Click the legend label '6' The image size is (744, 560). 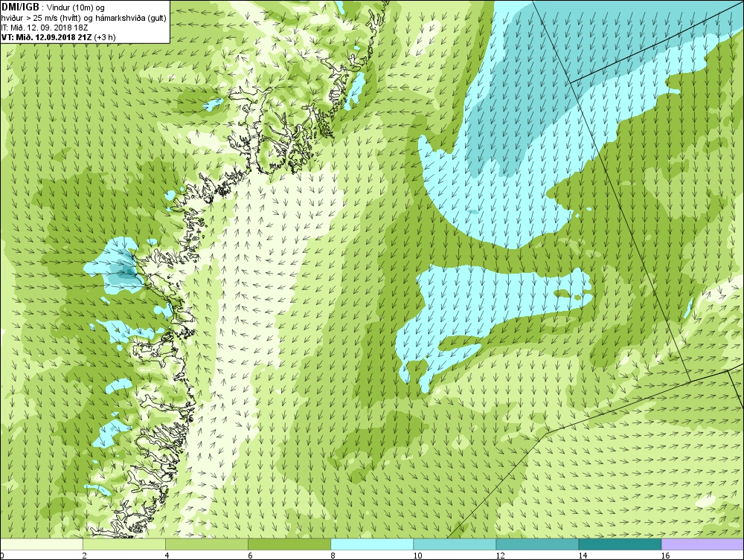(249, 556)
